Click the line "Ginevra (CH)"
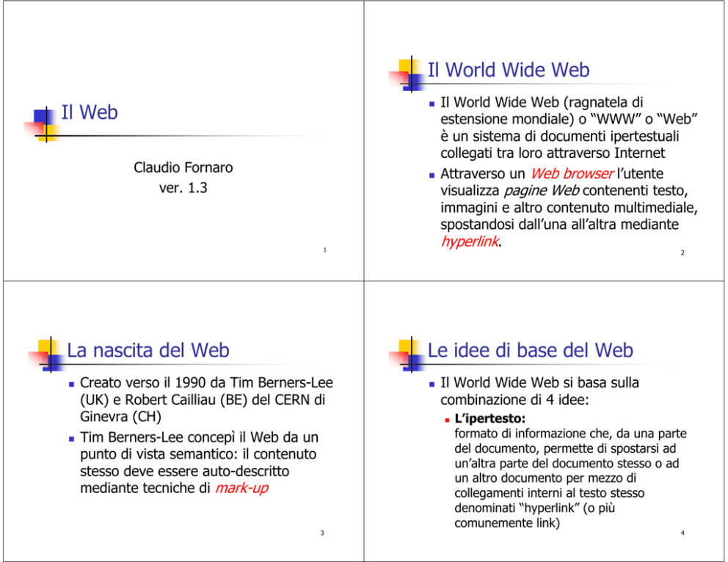Image resolution: width=728 pixels, height=562 pixels. pyautogui.click(x=120, y=416)
